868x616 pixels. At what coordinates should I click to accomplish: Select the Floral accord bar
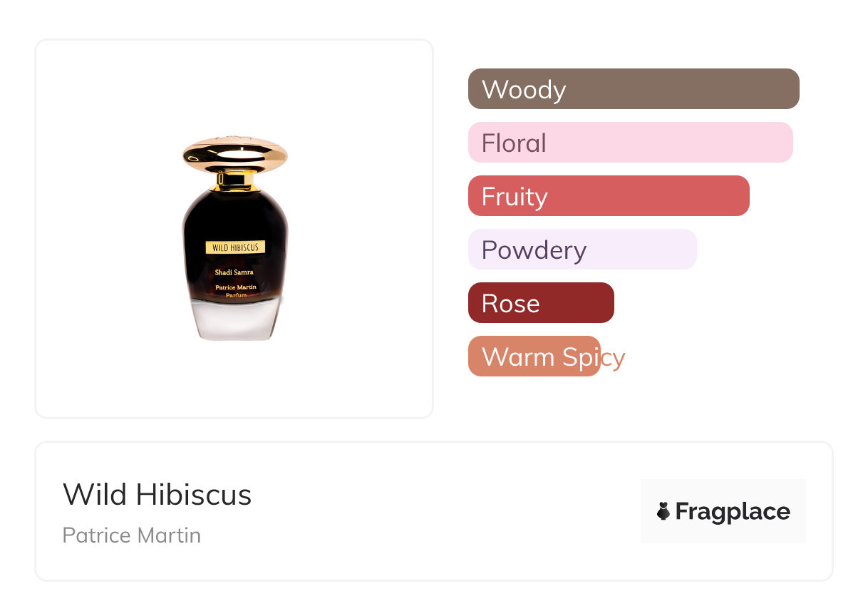(x=630, y=143)
